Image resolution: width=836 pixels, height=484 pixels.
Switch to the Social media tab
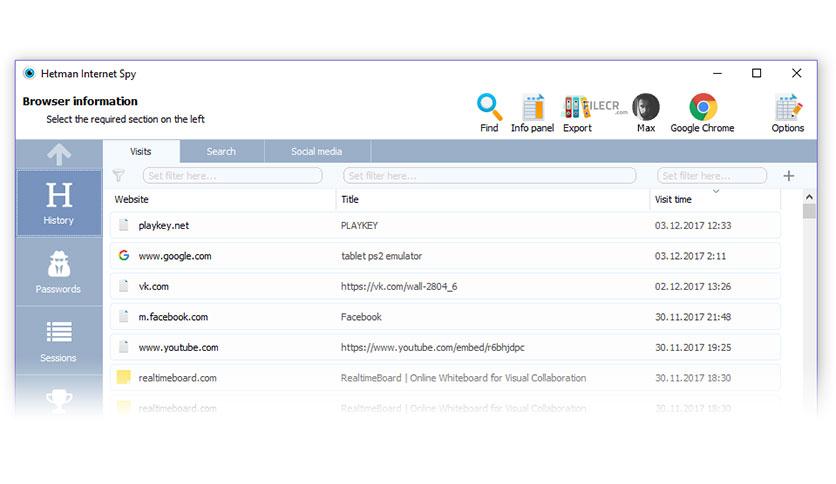tap(317, 151)
